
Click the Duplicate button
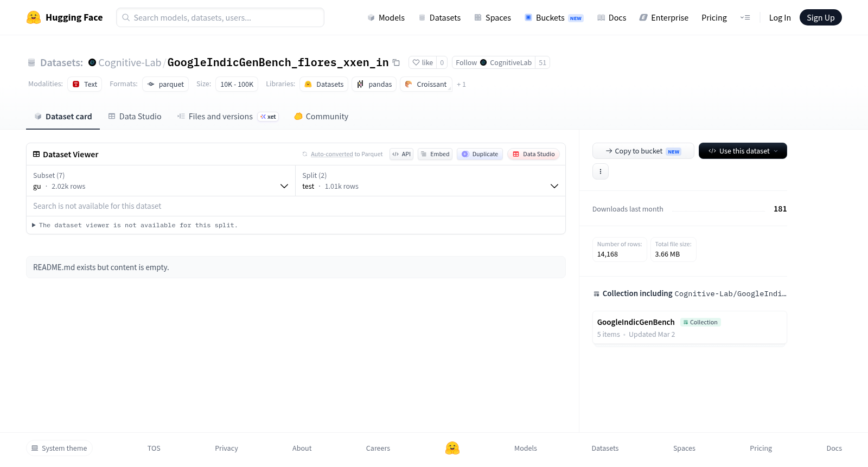coord(480,154)
